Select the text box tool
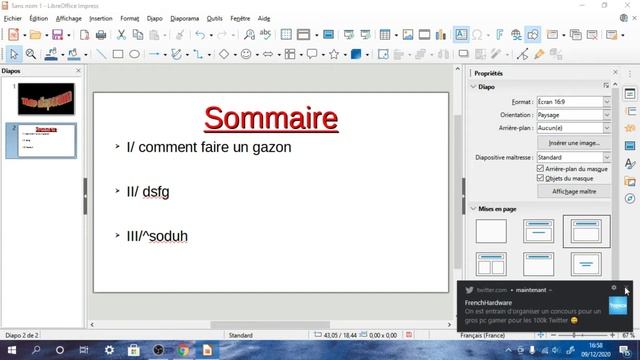640x360 pixels. click(x=461, y=35)
